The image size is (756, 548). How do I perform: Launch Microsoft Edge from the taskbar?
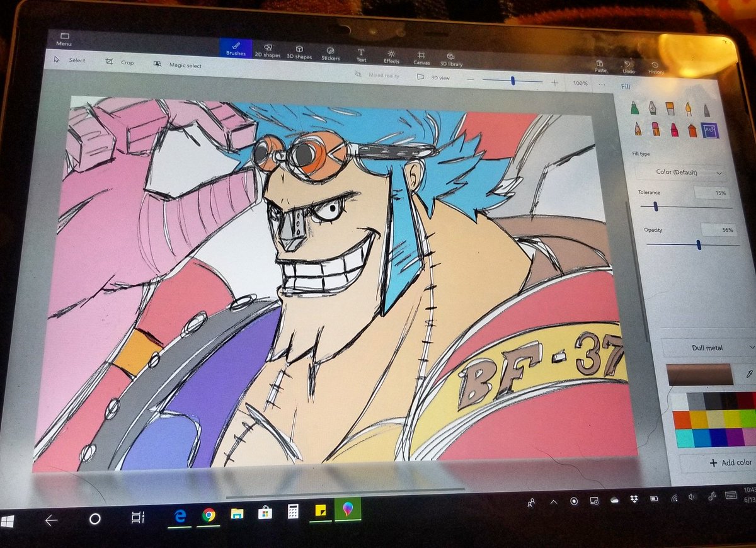(180, 515)
